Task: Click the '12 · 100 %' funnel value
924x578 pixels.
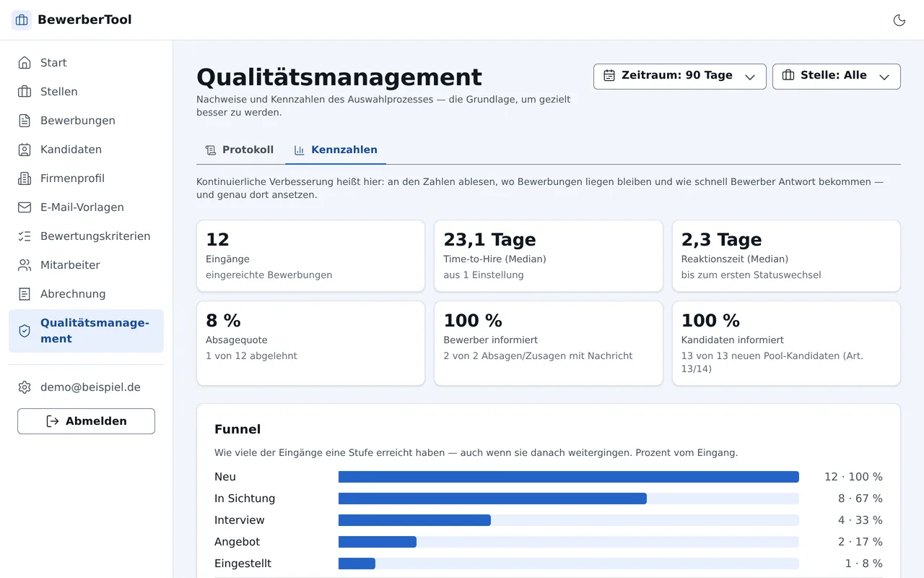Action: coord(853,477)
